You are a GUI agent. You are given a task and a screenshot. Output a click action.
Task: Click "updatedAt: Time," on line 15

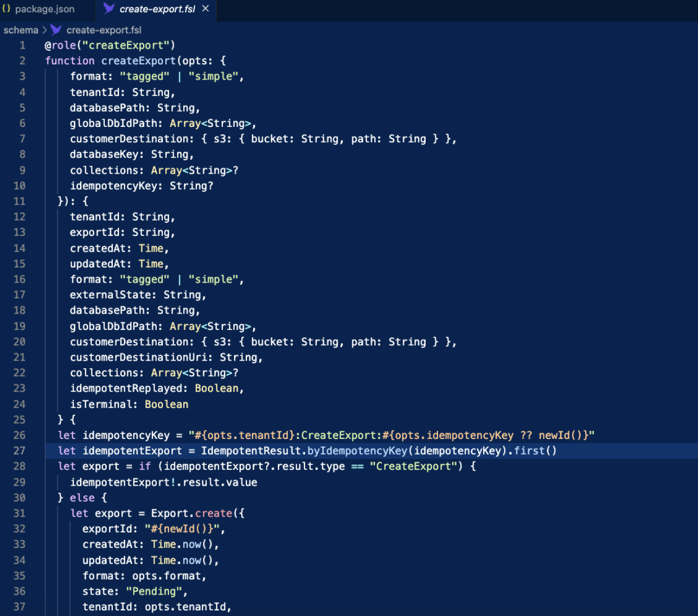(x=120, y=264)
